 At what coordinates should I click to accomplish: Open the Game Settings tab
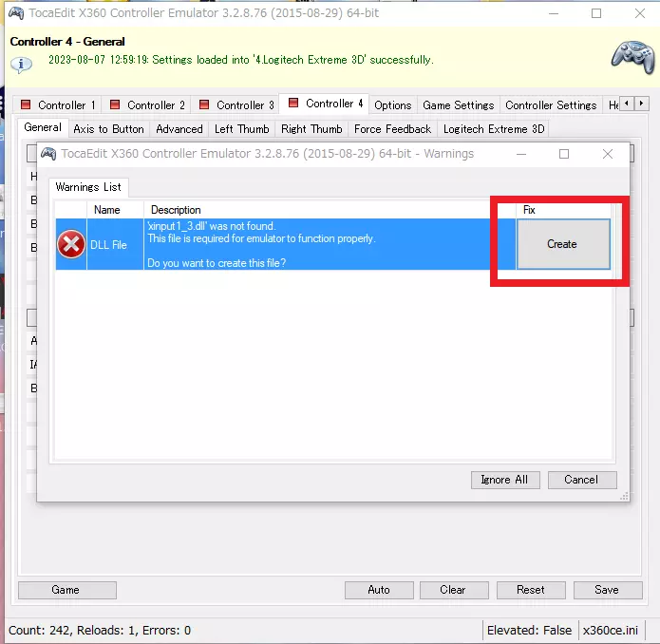pos(459,105)
